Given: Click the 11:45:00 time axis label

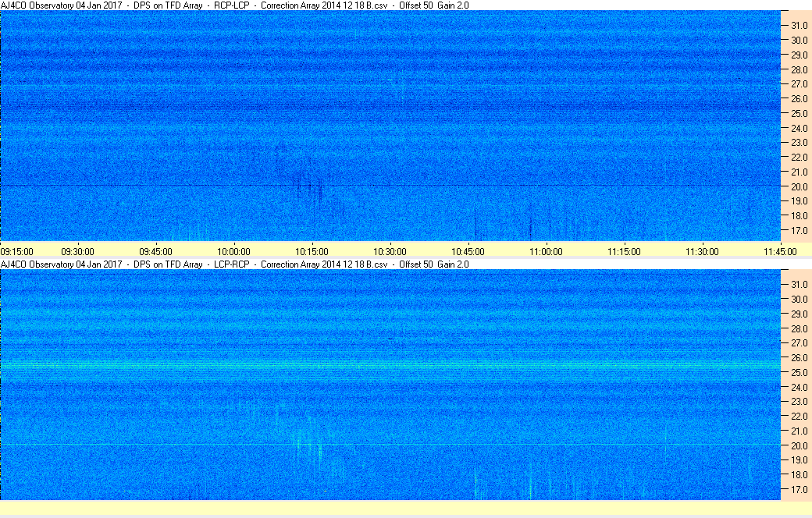Looking at the screenshot, I should [x=781, y=251].
